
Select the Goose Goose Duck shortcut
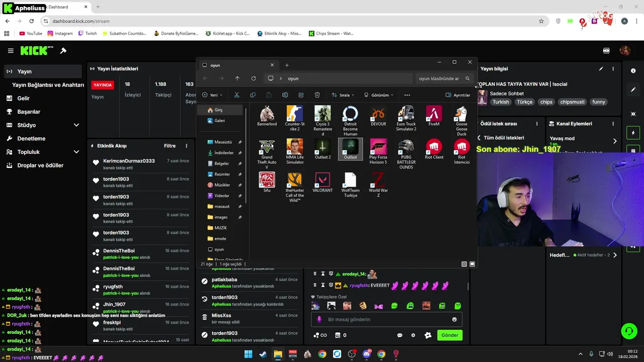pos(461,121)
